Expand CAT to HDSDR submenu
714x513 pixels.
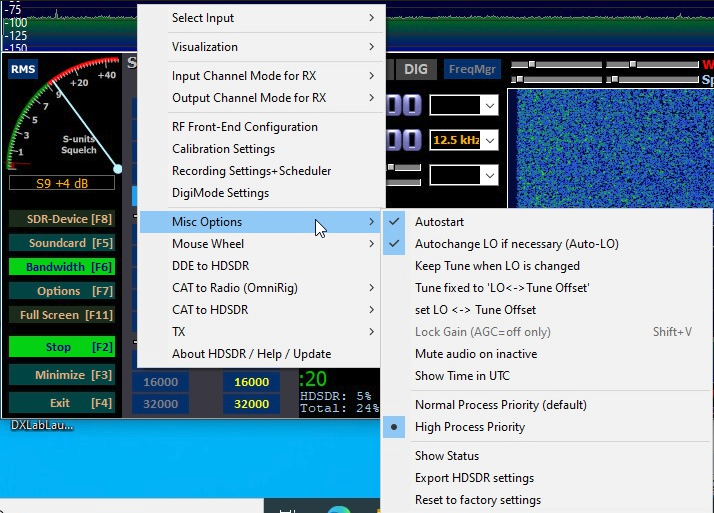coord(260,310)
